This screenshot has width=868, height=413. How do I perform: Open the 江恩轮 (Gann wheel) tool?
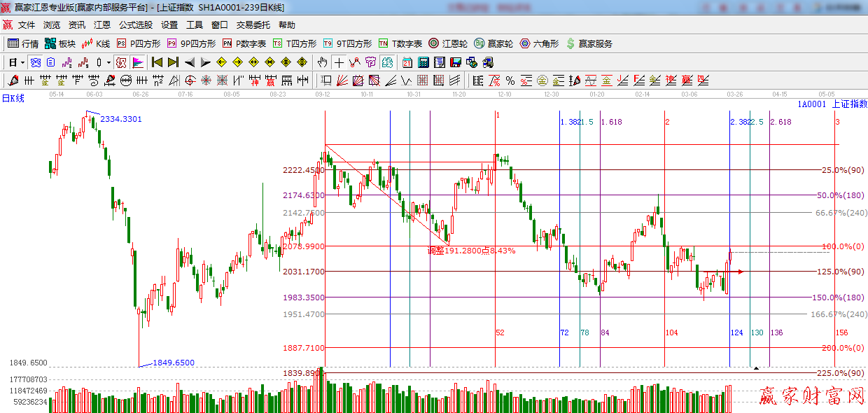[449, 43]
